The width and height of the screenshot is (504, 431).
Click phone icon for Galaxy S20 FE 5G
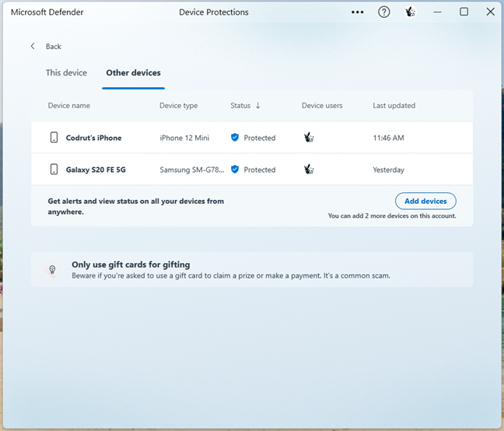tap(54, 169)
